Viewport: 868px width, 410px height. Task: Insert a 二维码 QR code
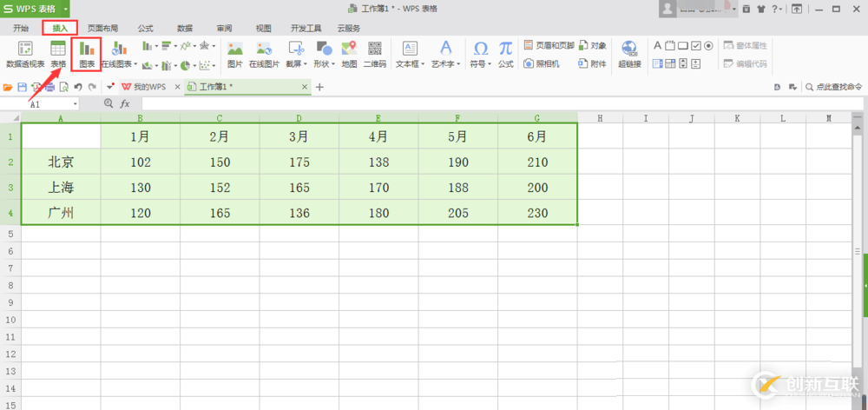(375, 52)
